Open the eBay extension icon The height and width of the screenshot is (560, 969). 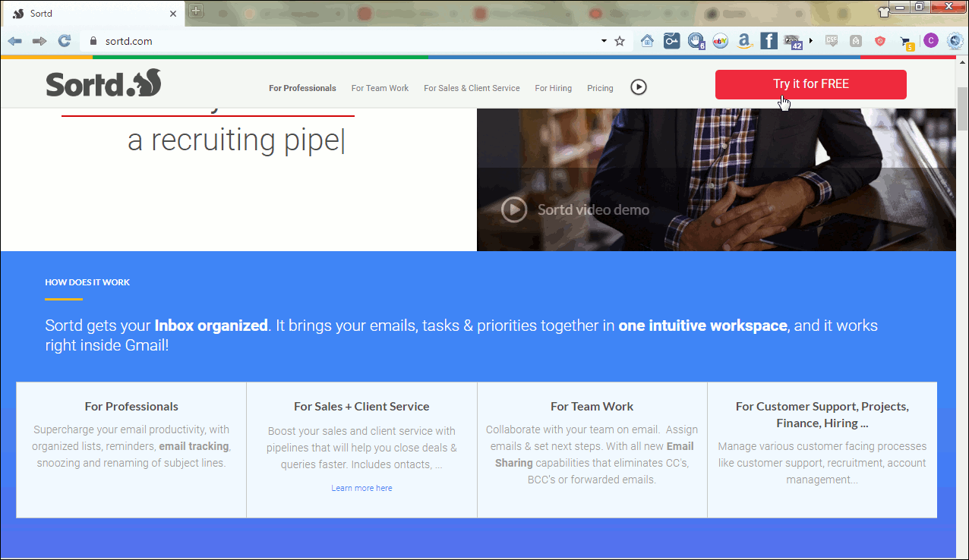[x=720, y=41]
